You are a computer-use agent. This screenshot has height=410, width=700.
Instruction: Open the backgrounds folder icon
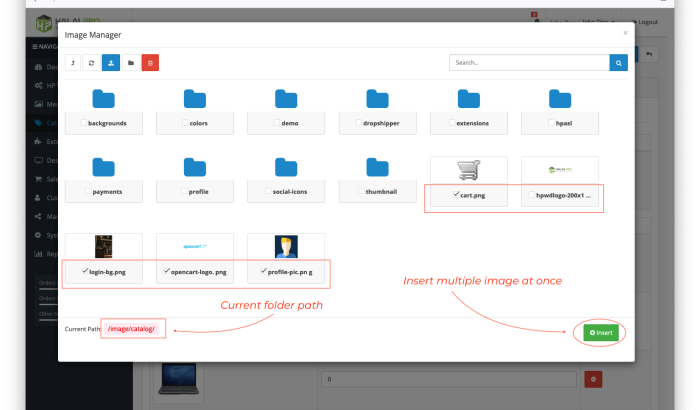(x=104, y=99)
